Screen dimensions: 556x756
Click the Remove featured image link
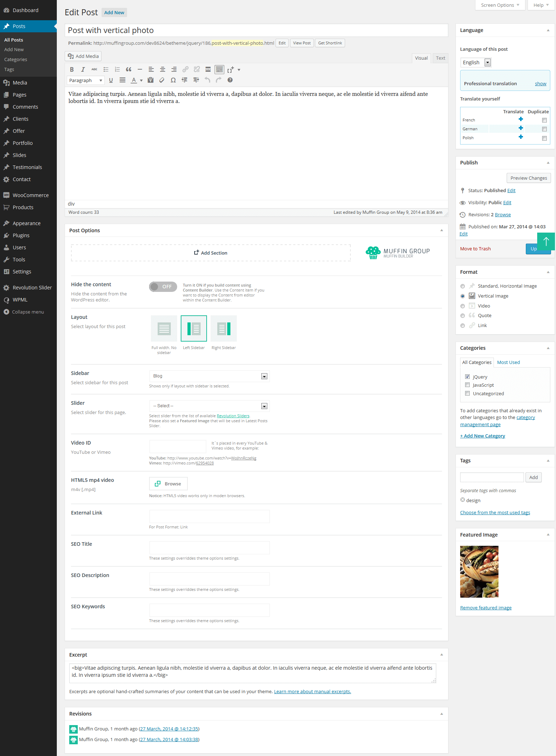tap(485, 608)
